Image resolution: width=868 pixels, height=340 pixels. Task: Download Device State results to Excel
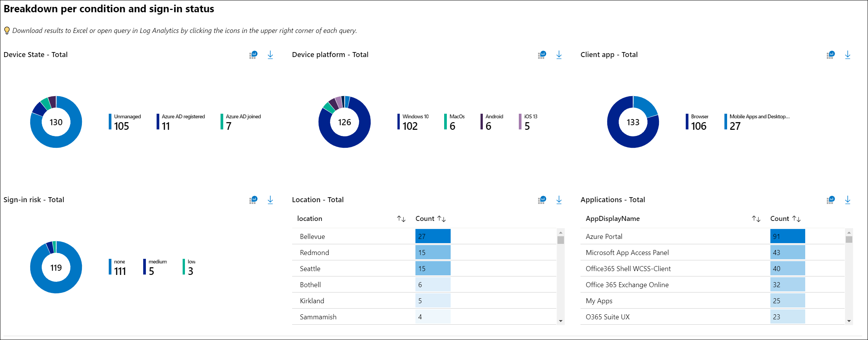coord(270,55)
